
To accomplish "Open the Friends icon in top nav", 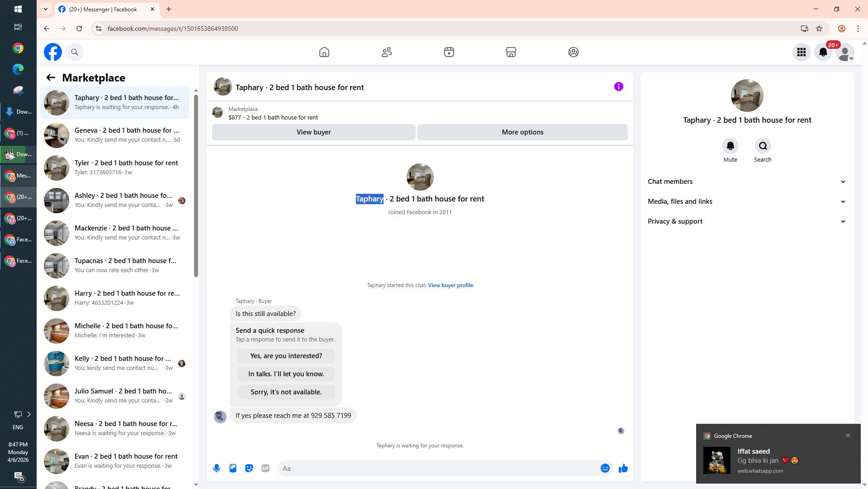I will 387,52.
